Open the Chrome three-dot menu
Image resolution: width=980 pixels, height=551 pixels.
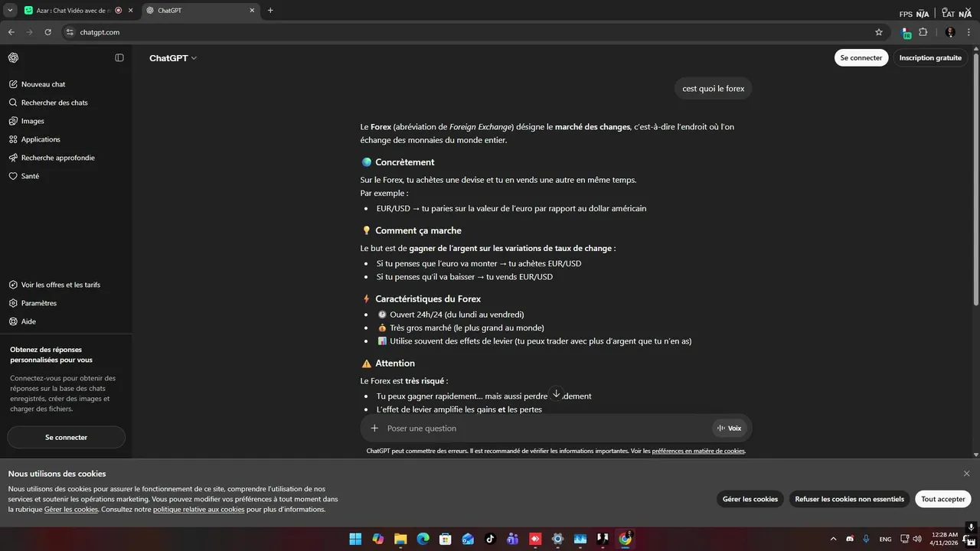(x=969, y=32)
